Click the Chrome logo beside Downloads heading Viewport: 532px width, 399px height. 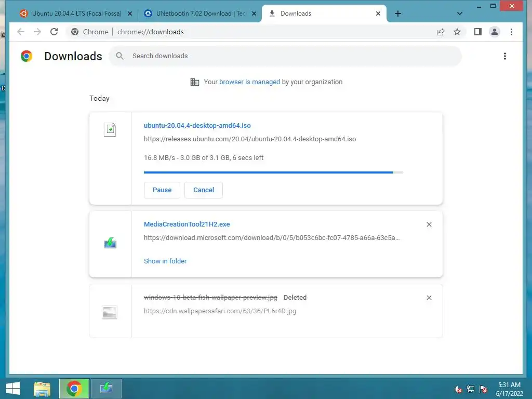(x=26, y=56)
